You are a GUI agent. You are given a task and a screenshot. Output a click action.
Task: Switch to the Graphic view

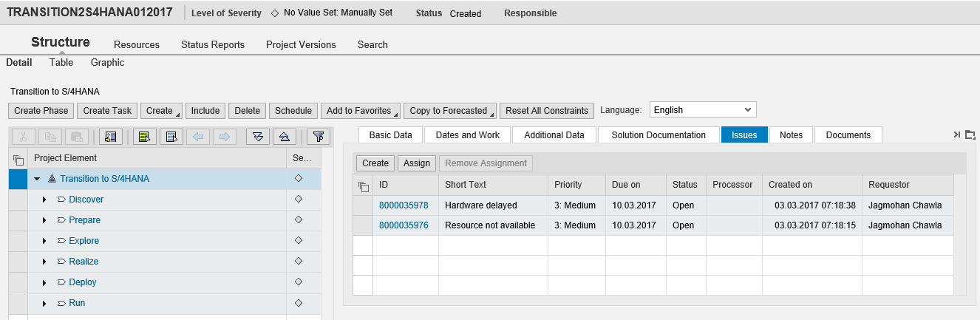108,63
